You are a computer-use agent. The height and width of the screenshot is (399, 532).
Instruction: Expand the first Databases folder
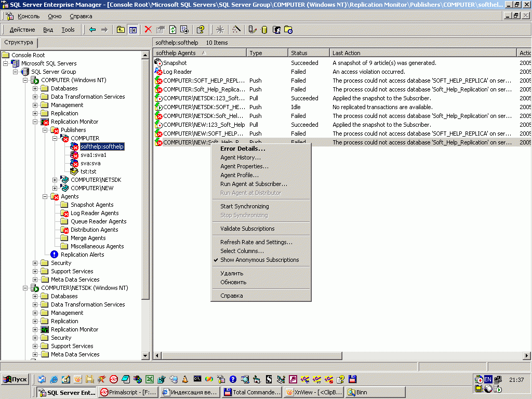(x=35, y=88)
